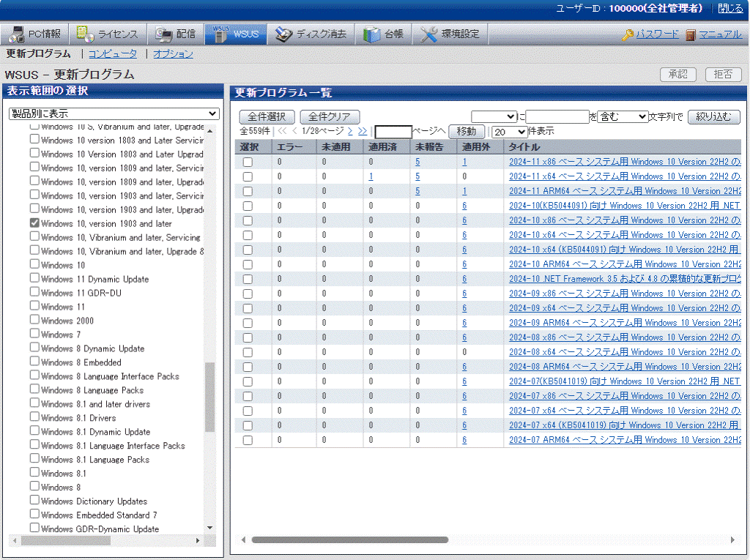Click the 配信 distribution icon

click(163, 34)
